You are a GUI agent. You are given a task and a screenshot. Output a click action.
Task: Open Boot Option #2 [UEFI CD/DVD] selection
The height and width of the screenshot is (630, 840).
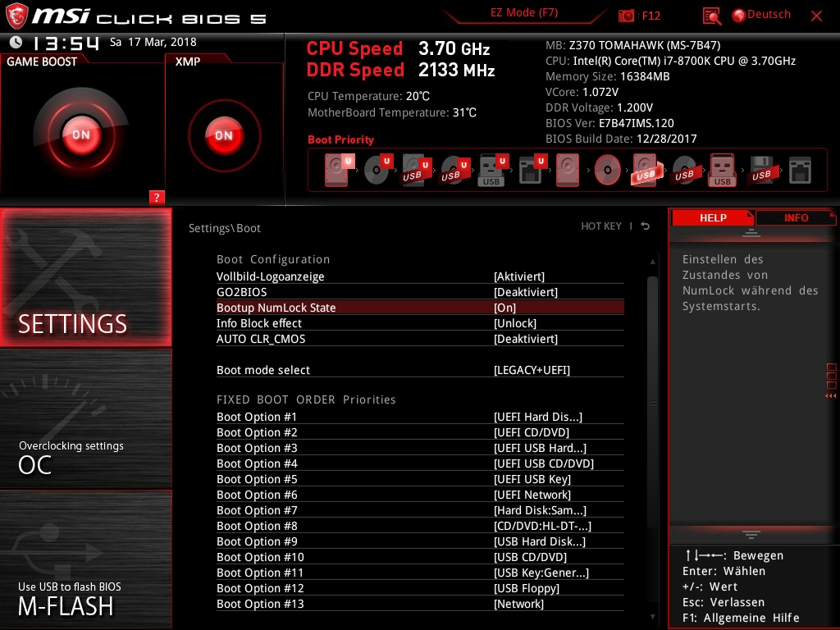(532, 432)
